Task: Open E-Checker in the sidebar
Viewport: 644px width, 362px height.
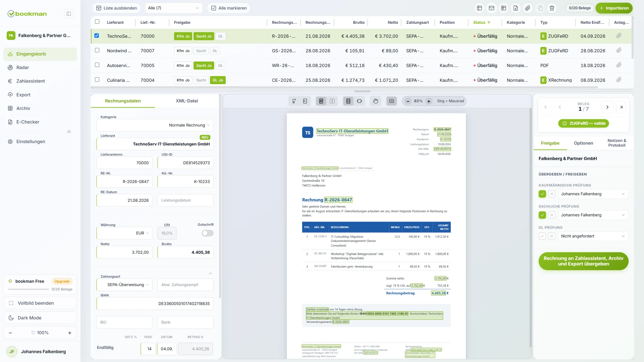Action: (40, 122)
